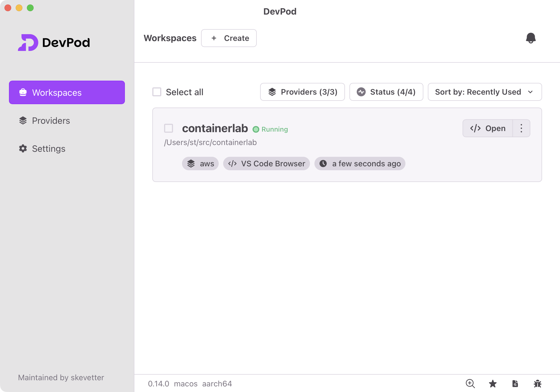Image resolution: width=560 pixels, height=392 pixels.
Task: Toggle the aws provider tag on containerlab
Action: tap(200, 164)
